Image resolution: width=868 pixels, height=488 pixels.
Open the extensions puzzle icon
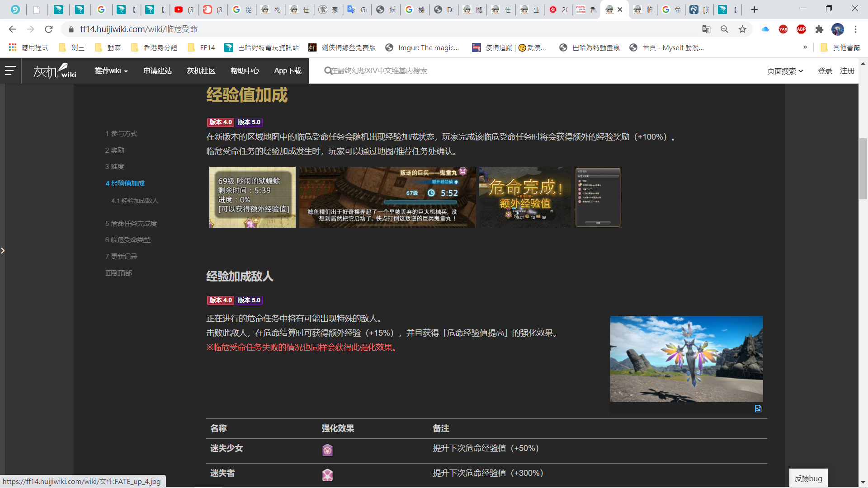point(819,29)
